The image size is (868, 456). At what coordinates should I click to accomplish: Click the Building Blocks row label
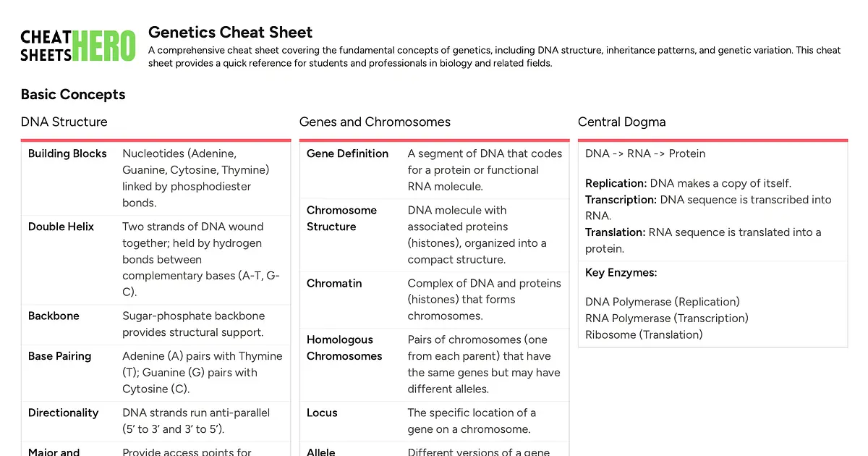(67, 153)
